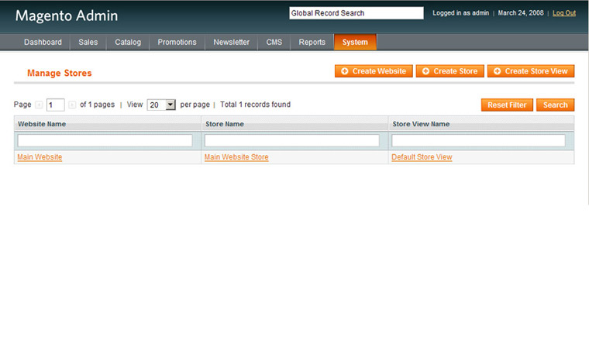
Task: Open the per page view dropdown
Action: (161, 105)
